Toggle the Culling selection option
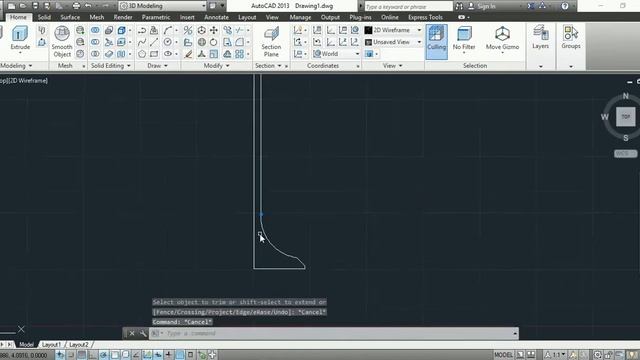Screen dimensions: 640x360 point(436,42)
